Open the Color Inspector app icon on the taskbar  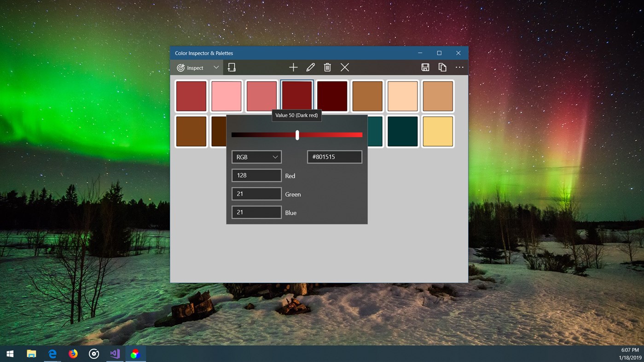coord(135,353)
